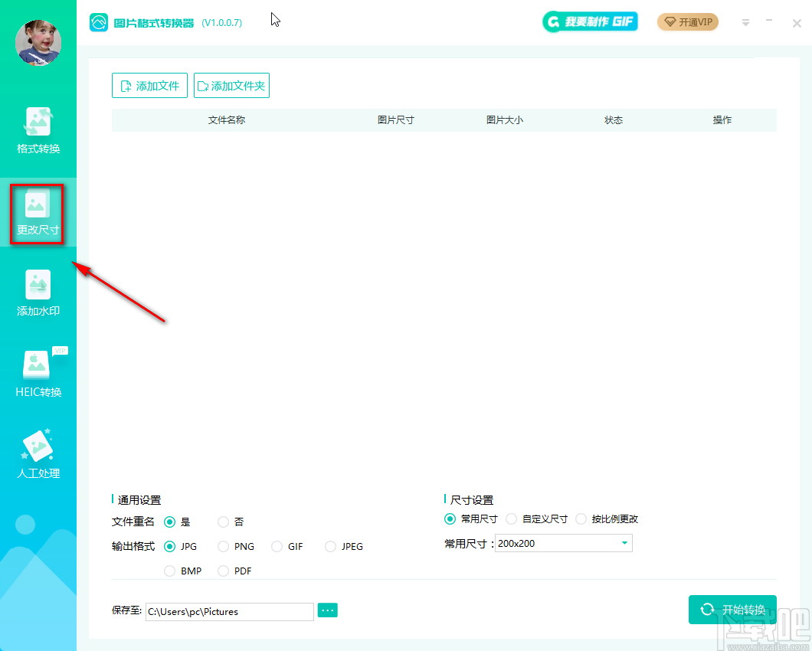
Task: Select the 按比例更改 radio option
Action: (581, 519)
